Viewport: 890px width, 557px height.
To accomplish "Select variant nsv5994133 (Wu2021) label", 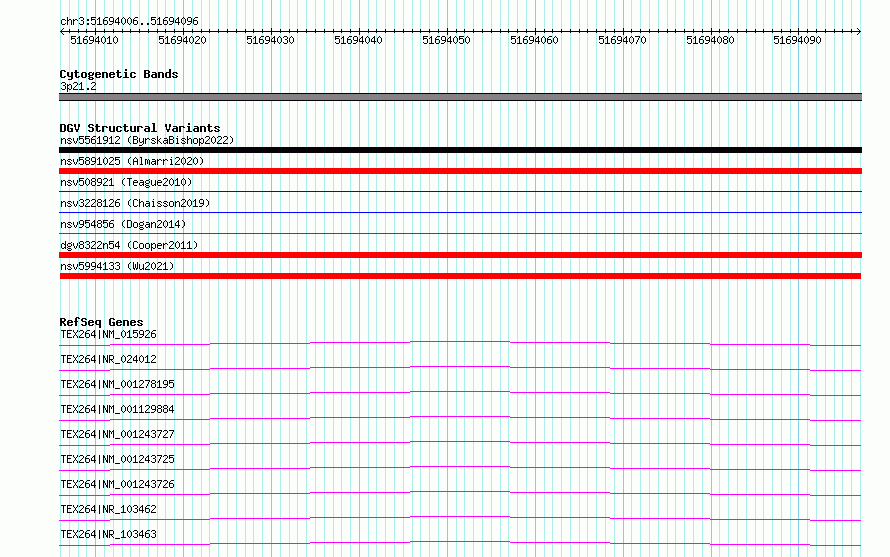I will tap(117, 266).
